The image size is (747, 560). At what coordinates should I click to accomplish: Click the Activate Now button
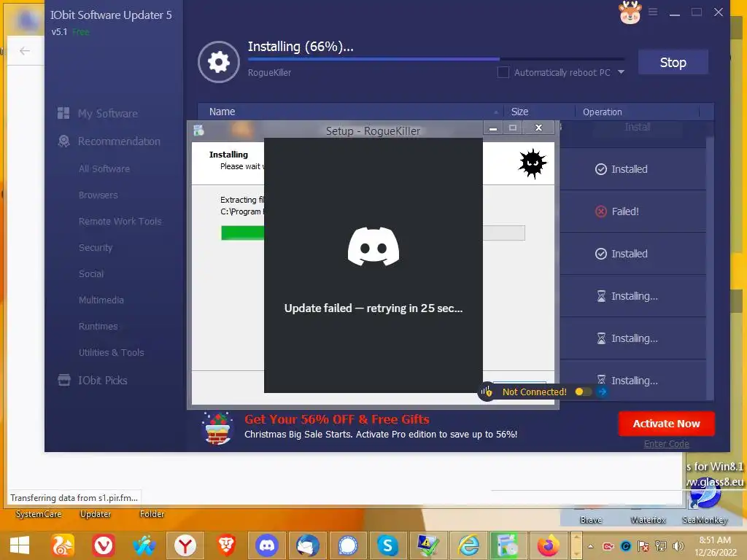pyautogui.click(x=666, y=424)
